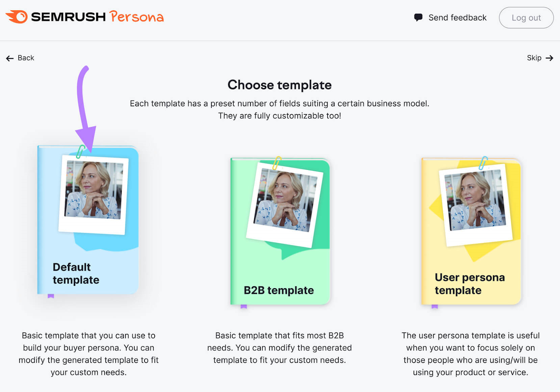Click the left arrow beside Back
560x392 pixels.
coord(10,58)
